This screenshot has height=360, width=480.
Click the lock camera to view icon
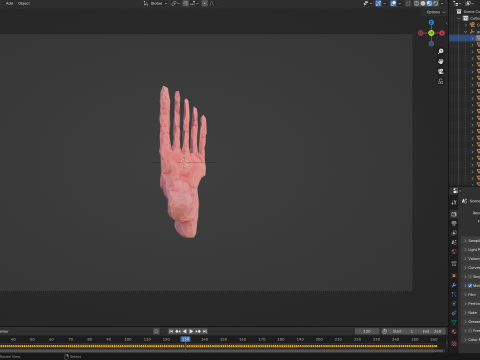441,81
